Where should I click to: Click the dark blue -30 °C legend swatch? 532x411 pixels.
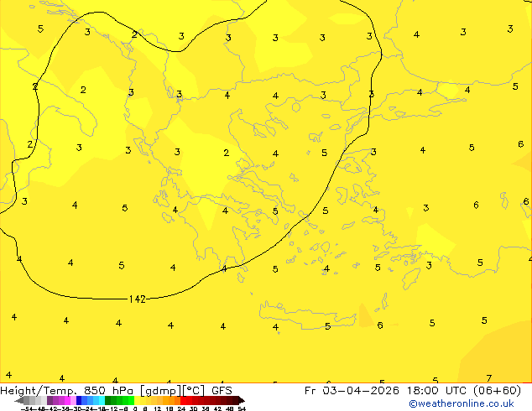79,400
